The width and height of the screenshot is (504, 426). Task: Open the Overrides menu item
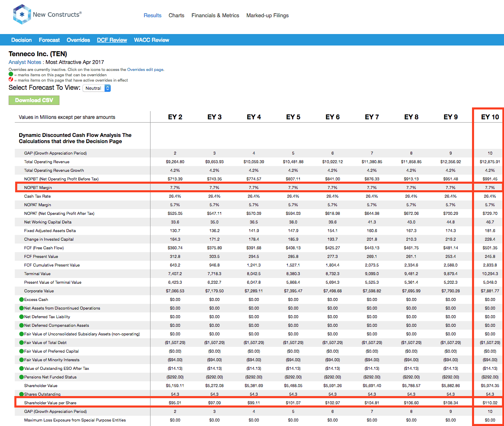tap(78, 40)
